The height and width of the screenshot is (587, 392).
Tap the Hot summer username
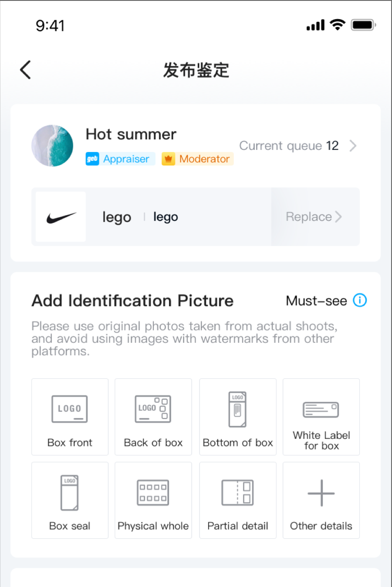[x=131, y=134]
